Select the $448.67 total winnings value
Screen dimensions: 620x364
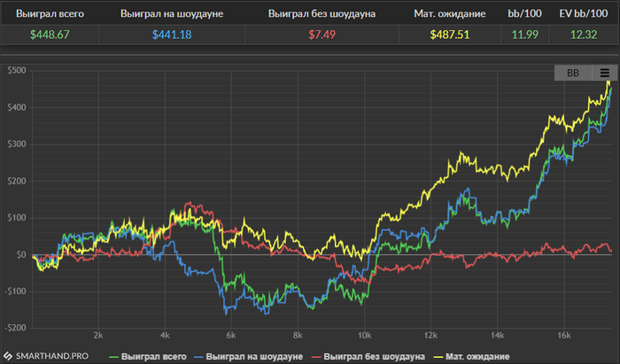click(x=50, y=35)
